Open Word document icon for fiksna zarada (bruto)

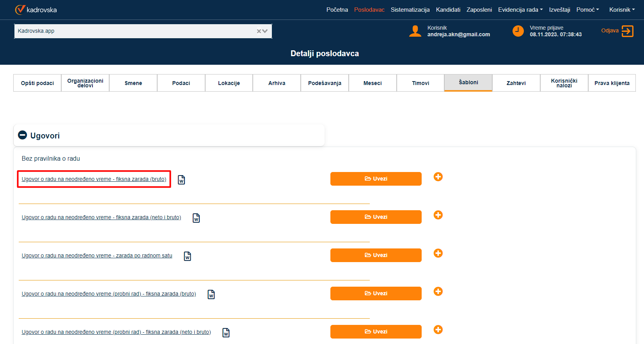click(181, 180)
